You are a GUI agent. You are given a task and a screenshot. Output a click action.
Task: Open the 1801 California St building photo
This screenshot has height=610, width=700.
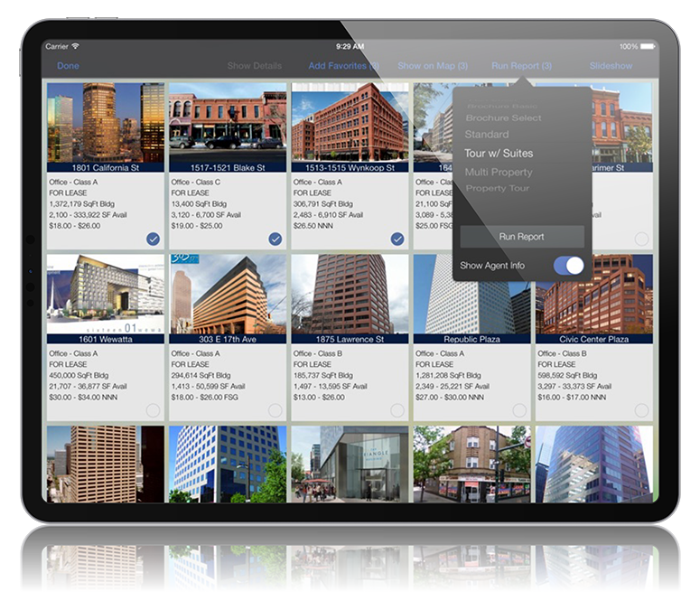106,122
